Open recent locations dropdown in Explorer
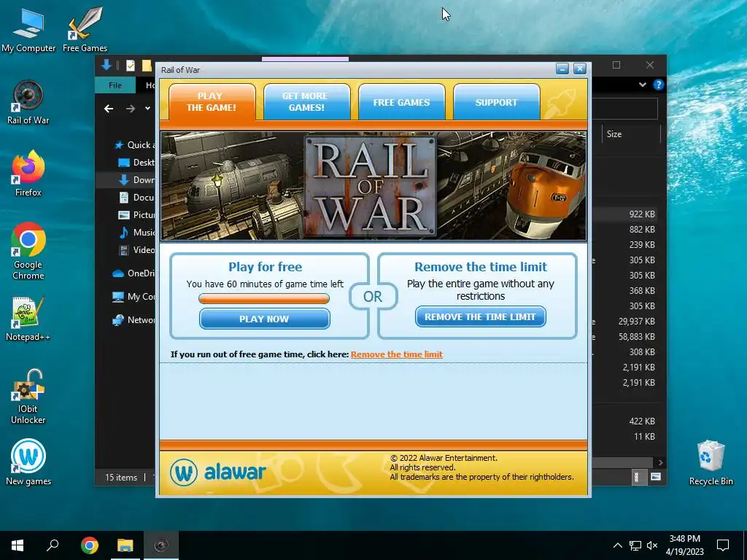Image resolution: width=747 pixels, height=560 pixels. 147,109
